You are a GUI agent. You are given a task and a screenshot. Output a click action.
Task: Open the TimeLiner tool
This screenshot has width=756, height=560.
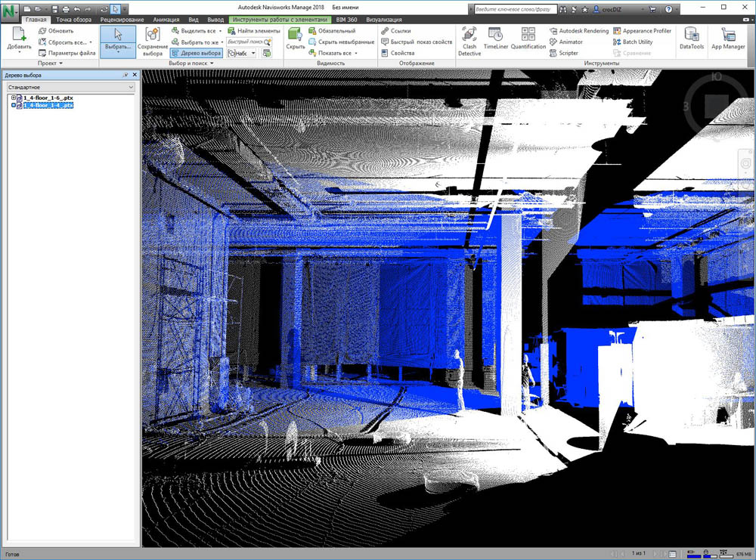point(496,39)
